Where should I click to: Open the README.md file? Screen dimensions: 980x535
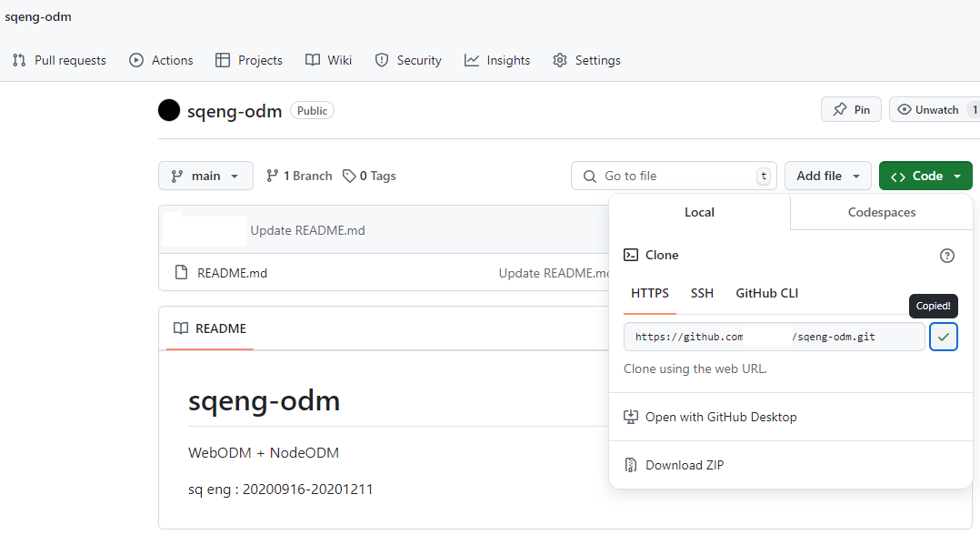(x=232, y=273)
